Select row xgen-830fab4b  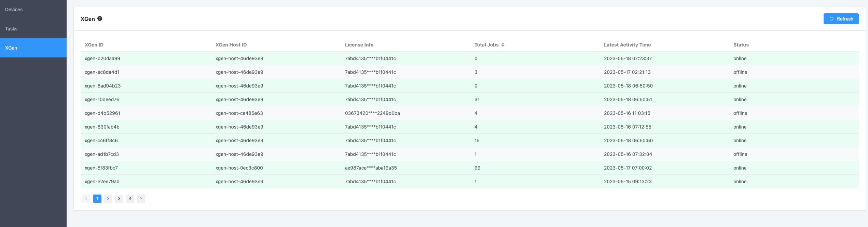(x=470, y=127)
